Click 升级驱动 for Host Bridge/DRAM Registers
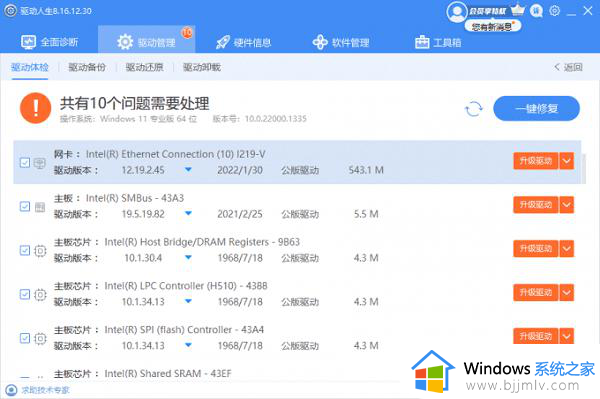Viewport: 600px width, 399px height. [536, 249]
